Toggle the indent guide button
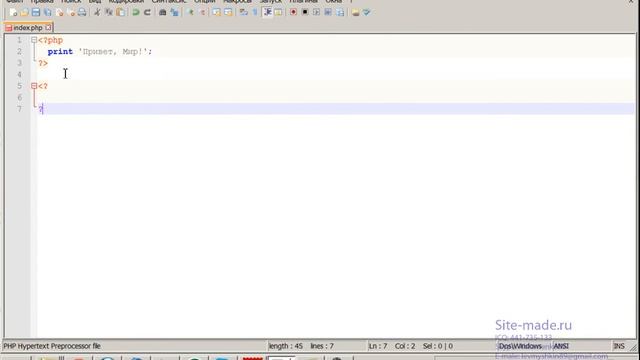Image resolution: width=640 pixels, height=360 pixels. [268, 13]
